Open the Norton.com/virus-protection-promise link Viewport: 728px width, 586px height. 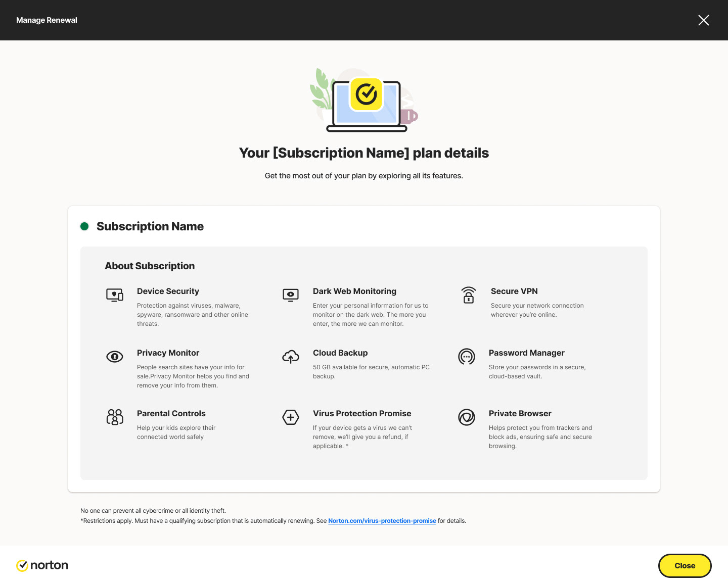[382, 521]
